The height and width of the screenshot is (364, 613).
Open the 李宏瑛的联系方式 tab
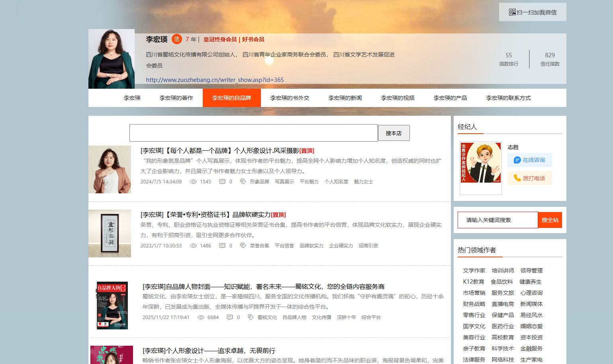[508, 98]
